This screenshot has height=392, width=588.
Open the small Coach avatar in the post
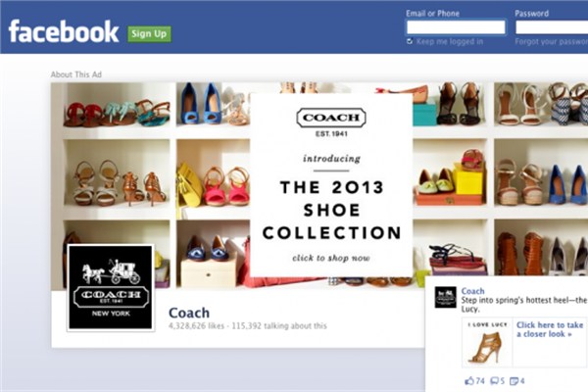pyautogui.click(x=446, y=298)
